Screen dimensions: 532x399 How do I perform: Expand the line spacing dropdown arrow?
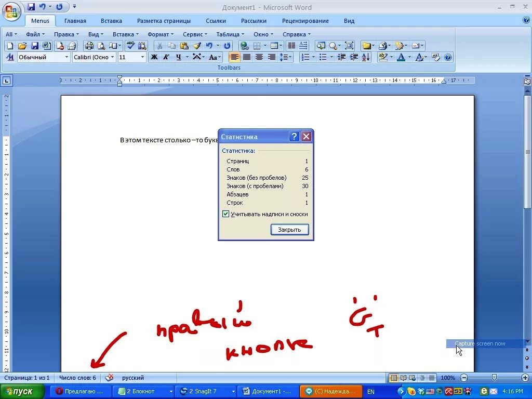tap(290, 57)
